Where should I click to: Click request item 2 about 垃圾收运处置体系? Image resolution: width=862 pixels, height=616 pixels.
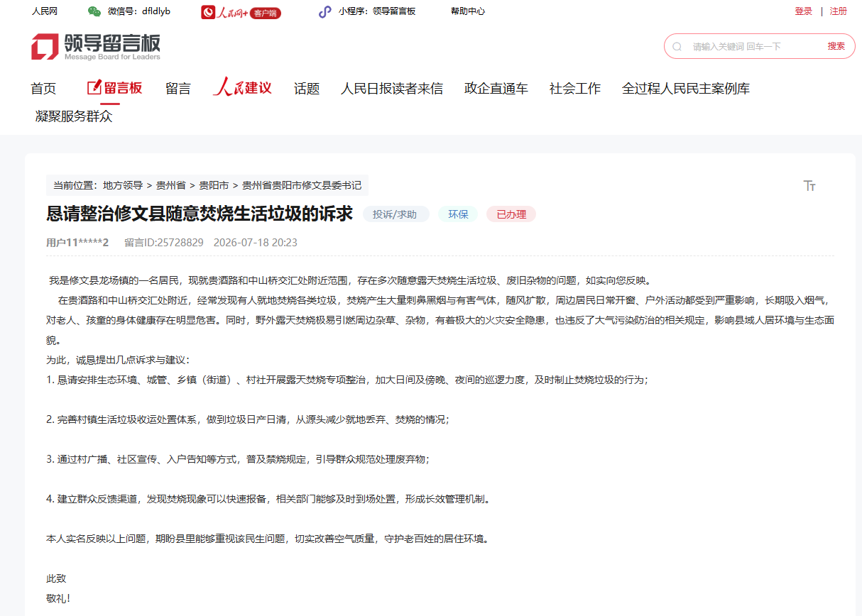[x=248, y=419]
